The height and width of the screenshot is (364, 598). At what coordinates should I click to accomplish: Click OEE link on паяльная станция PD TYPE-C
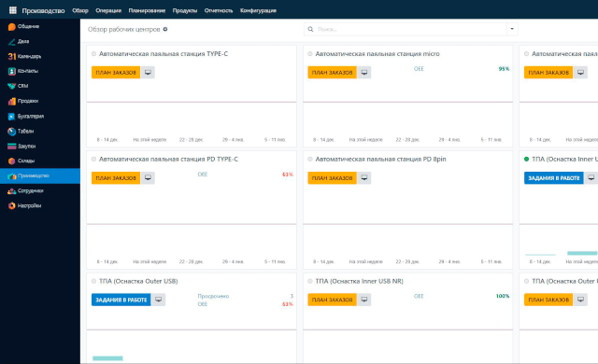pos(203,175)
